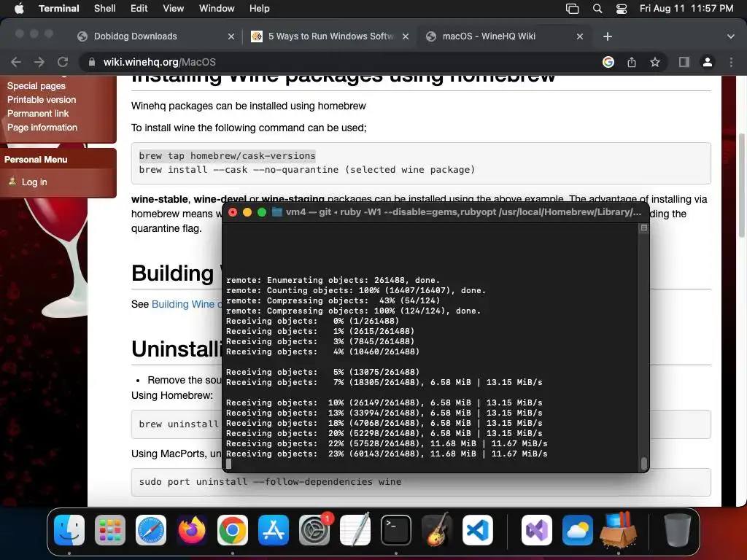Click Log in under Personal Menu
Screen dimensions: 747x560
point(34,182)
